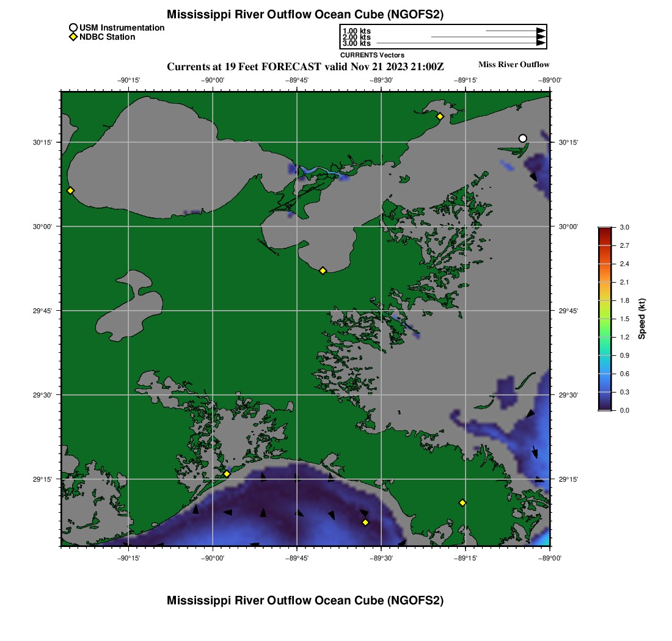
Task: Select the NDBC diamond in the offshore blue water
Action: click(365, 522)
